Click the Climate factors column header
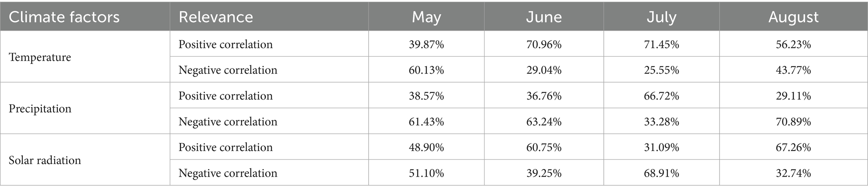868x193 pixels. click(64, 17)
